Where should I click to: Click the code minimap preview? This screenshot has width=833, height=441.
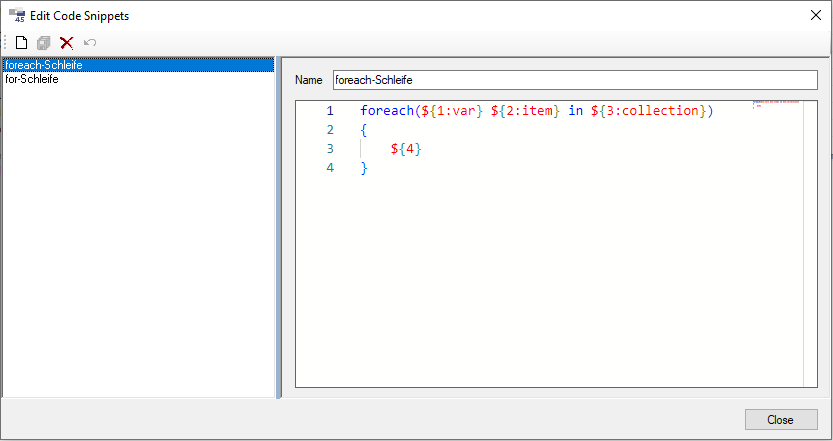click(x=777, y=103)
